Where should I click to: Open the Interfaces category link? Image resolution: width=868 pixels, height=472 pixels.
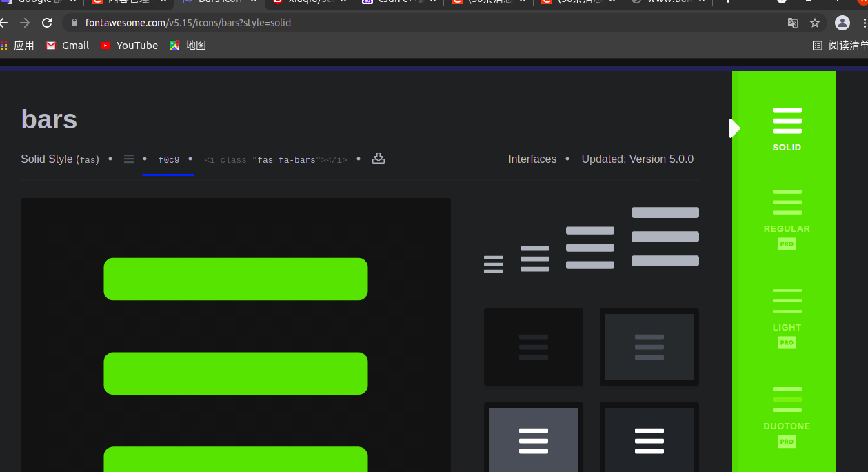(x=532, y=159)
